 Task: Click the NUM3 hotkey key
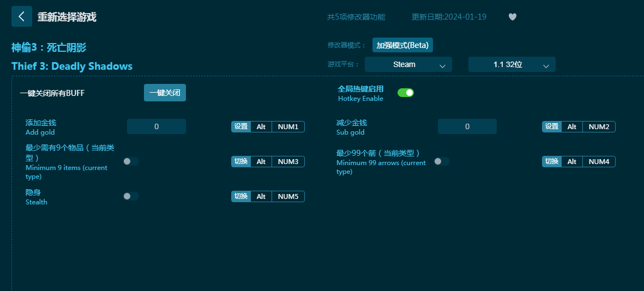tap(288, 161)
